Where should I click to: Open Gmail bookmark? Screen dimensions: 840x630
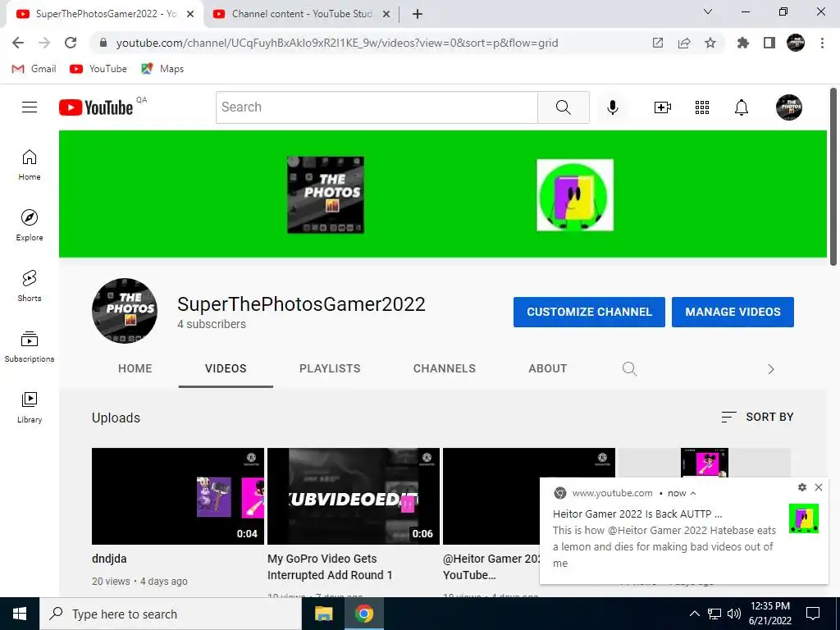(34, 69)
